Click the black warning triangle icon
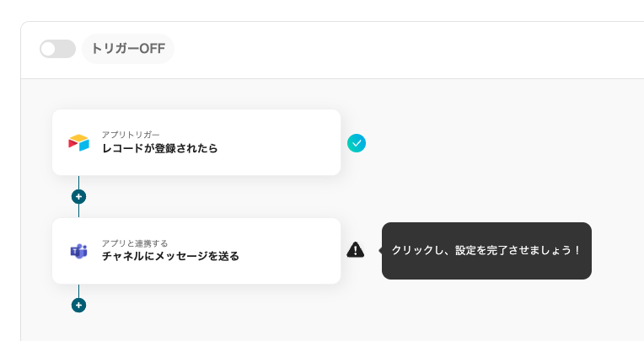This screenshot has height=341, width=644. click(356, 250)
